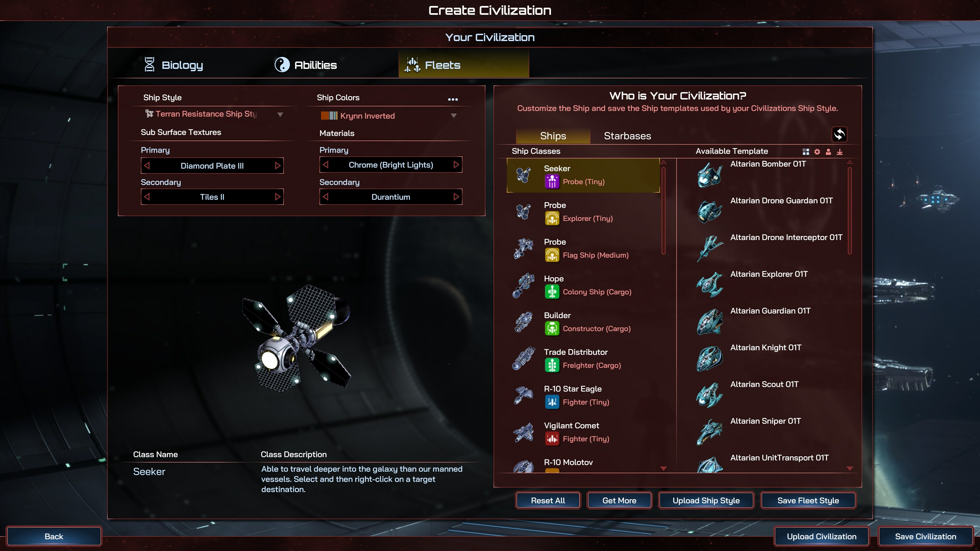This screenshot has width=980, height=551.
Task: Open the Ship Colors three-dots options
Action: 453,99
